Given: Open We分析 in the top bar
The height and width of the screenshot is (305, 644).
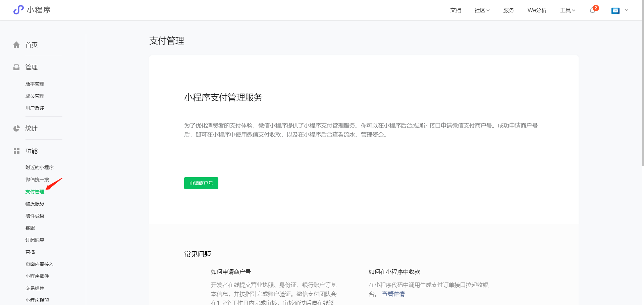Looking at the screenshot, I should (x=537, y=10).
